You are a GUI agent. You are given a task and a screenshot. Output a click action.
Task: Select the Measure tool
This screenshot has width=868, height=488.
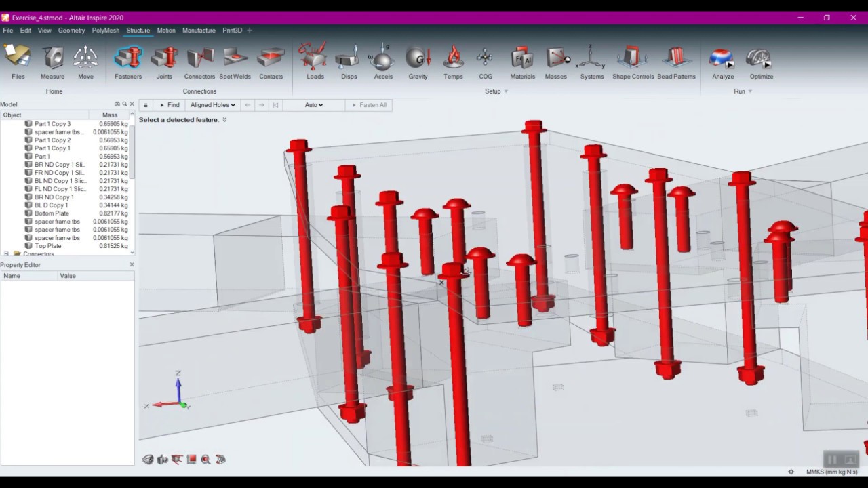coord(52,62)
